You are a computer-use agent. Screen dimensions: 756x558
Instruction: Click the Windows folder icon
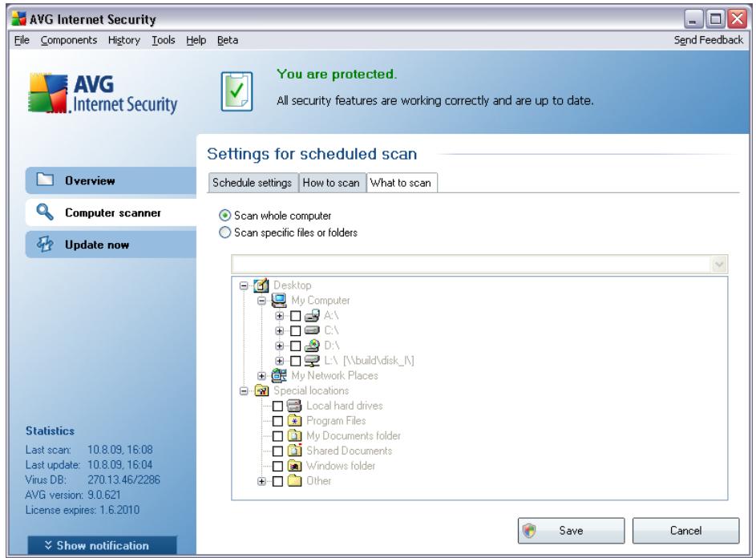coord(294,466)
